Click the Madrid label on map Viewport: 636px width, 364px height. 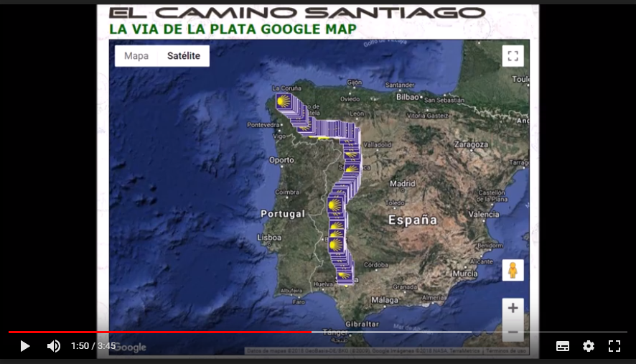402,184
